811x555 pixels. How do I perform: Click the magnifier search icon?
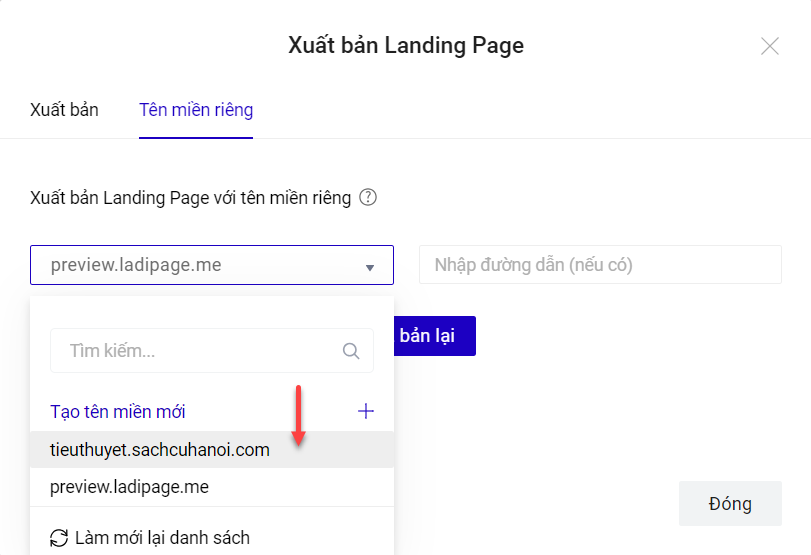point(351,351)
